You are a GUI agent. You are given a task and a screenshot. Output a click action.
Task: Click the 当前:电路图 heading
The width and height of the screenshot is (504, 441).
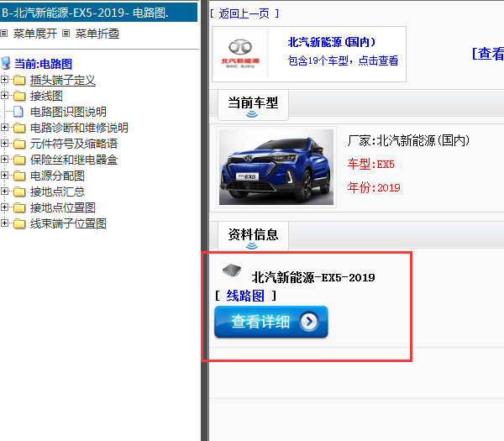[43, 64]
